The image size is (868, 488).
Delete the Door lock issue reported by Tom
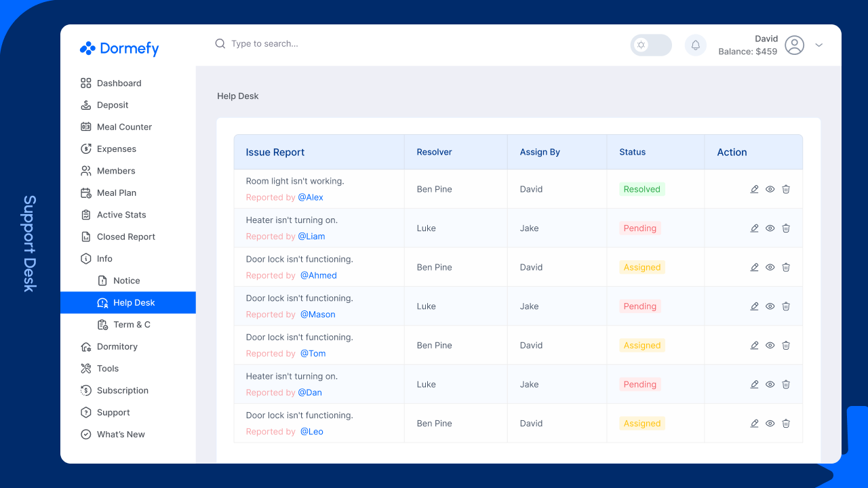pos(786,345)
